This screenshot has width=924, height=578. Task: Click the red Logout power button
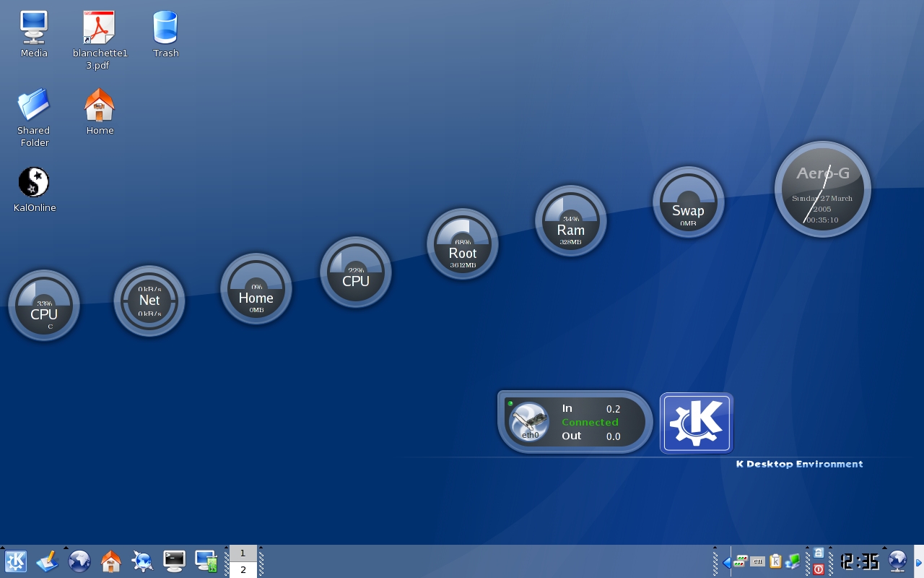(x=819, y=569)
